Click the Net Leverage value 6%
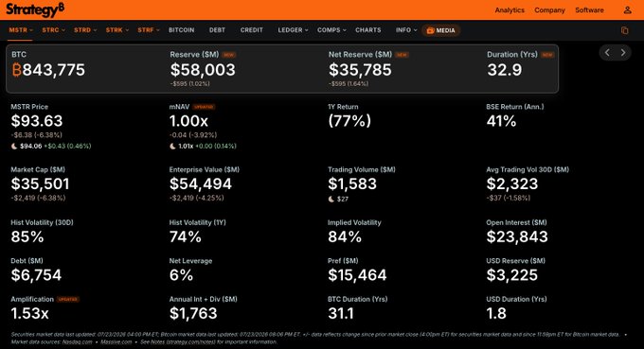 click(x=181, y=275)
